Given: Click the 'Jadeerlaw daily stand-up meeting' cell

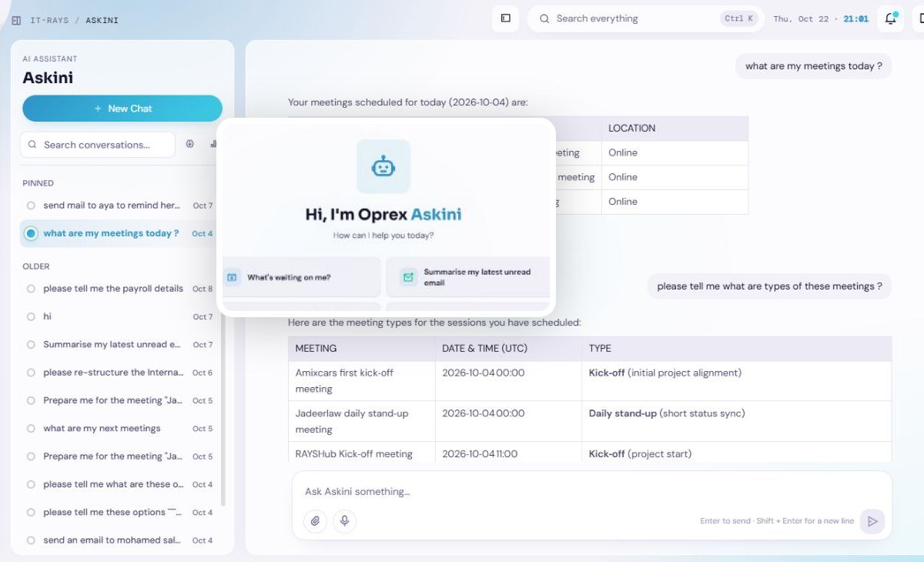Looking at the screenshot, I should click(362, 421).
